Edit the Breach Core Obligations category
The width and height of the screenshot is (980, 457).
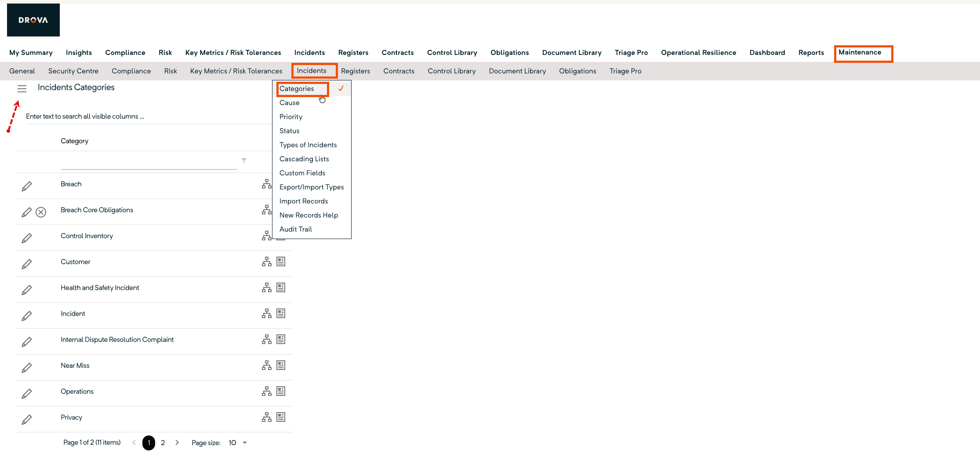point(27,212)
